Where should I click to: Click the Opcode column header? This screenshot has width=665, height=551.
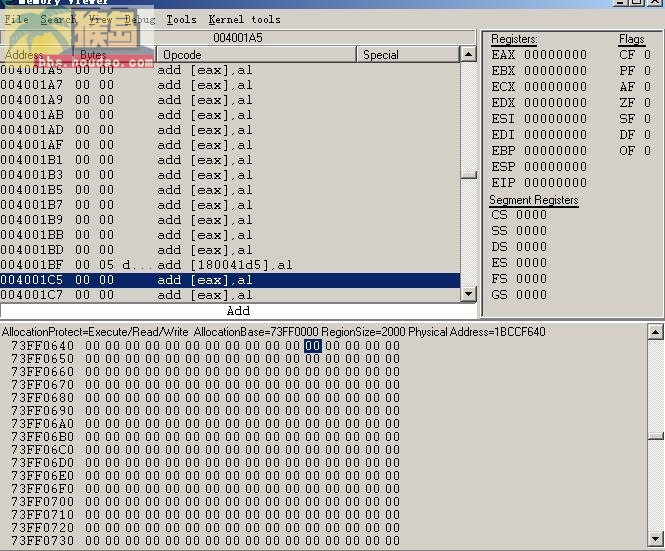256,55
